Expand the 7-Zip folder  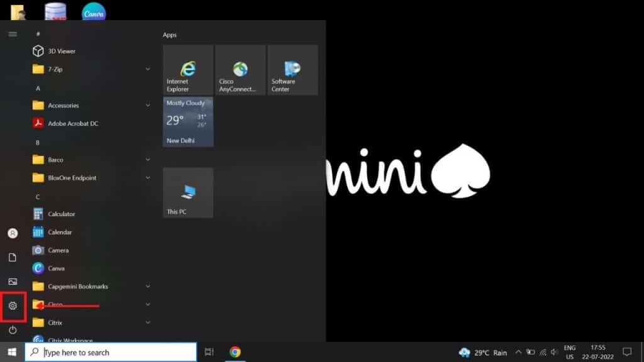click(x=148, y=69)
